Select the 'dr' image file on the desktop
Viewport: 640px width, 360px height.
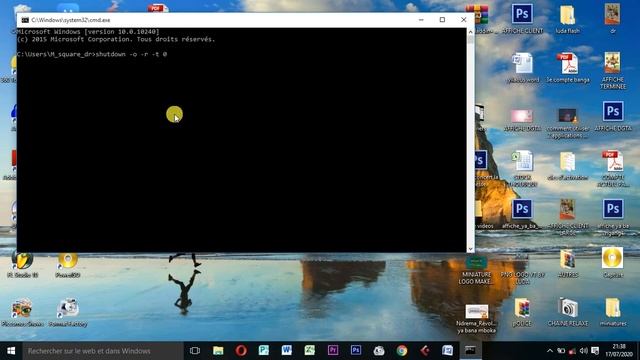(612, 18)
